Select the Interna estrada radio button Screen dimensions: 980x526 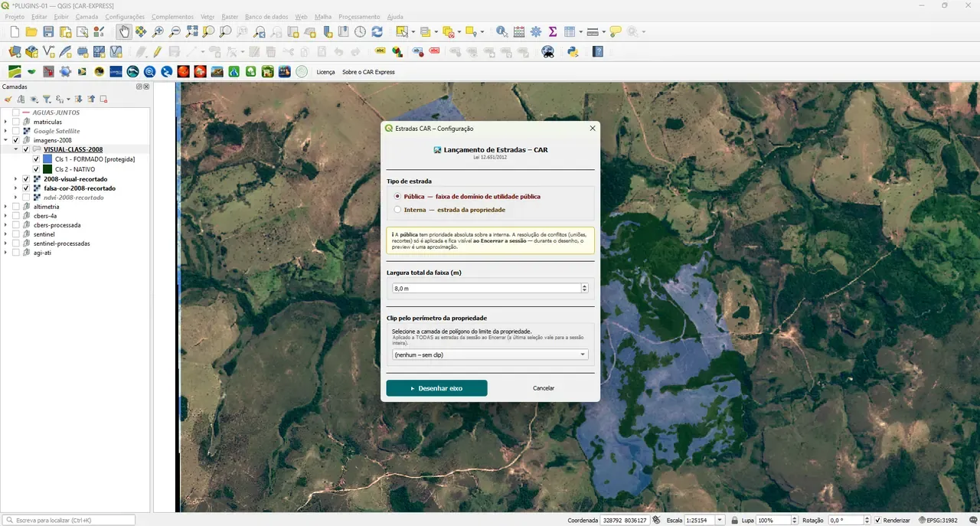397,209
